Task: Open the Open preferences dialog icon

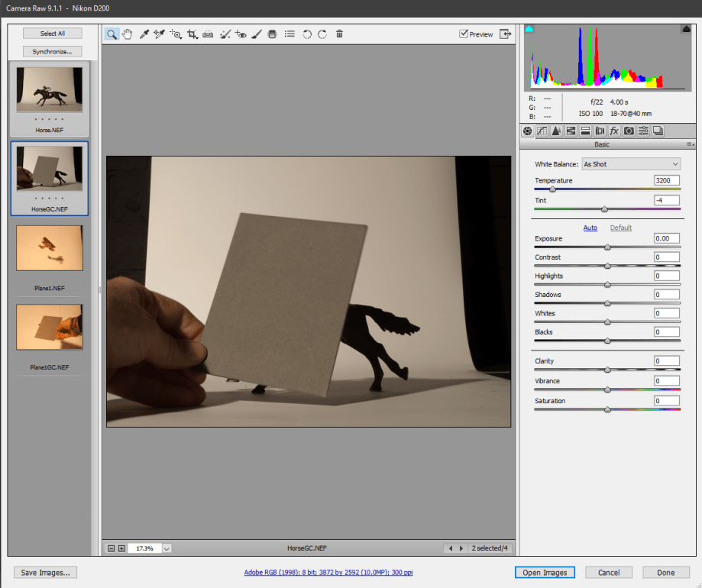Action: tap(290, 34)
